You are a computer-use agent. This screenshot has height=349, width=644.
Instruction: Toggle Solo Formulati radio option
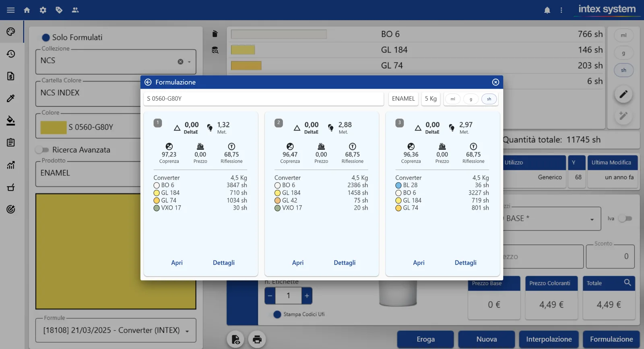point(46,37)
